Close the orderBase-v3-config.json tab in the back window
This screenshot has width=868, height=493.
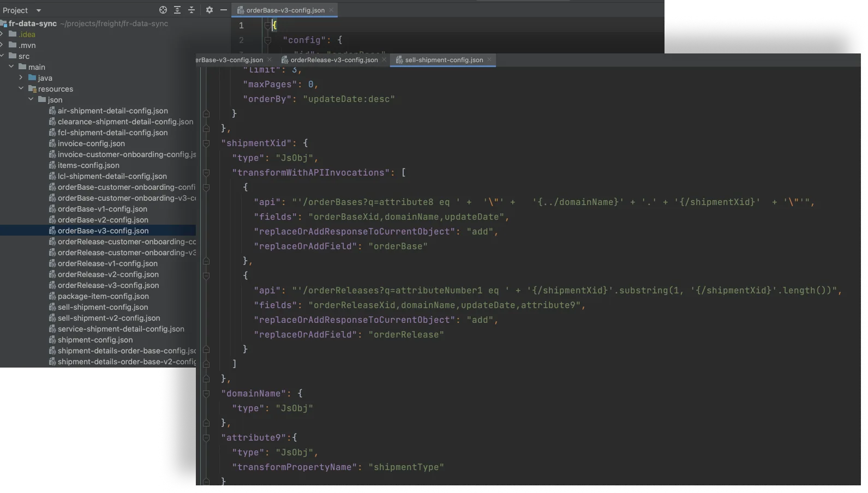(331, 10)
